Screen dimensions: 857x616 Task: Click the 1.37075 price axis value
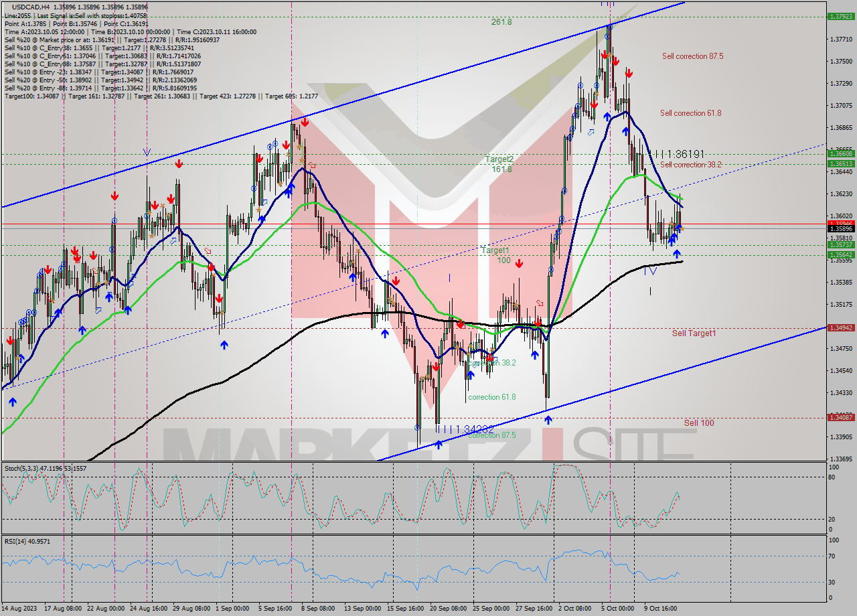click(840, 106)
